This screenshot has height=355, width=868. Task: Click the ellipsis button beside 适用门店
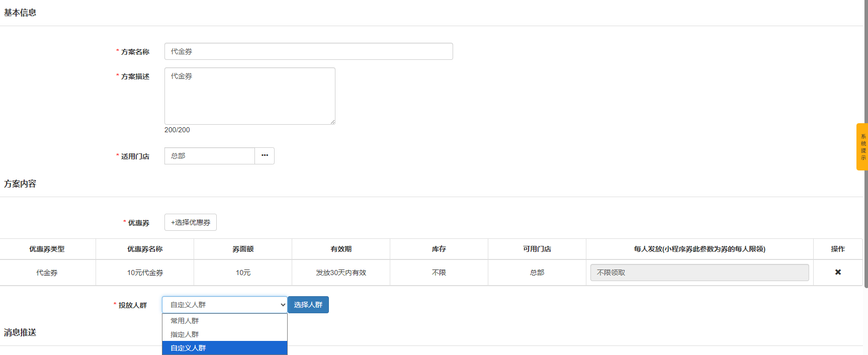(x=265, y=156)
